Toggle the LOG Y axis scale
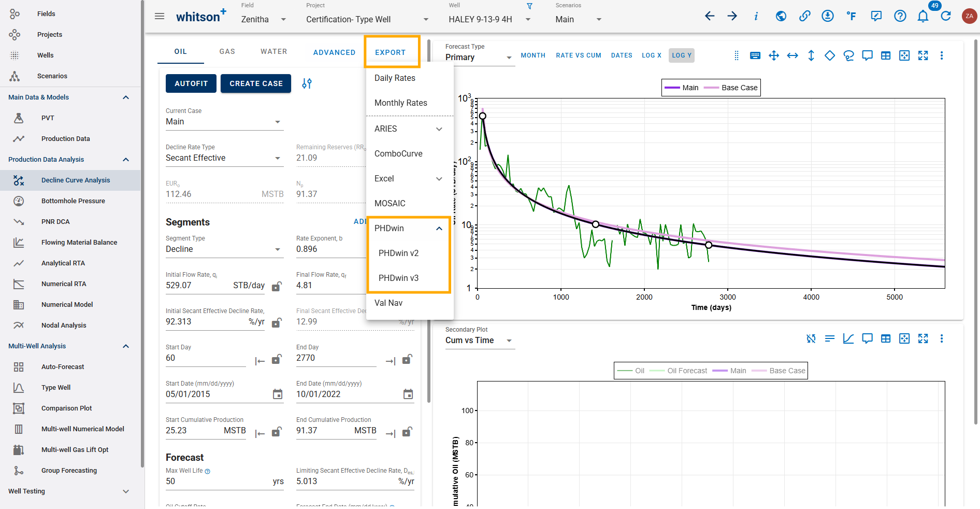Image resolution: width=980 pixels, height=509 pixels. (x=681, y=55)
